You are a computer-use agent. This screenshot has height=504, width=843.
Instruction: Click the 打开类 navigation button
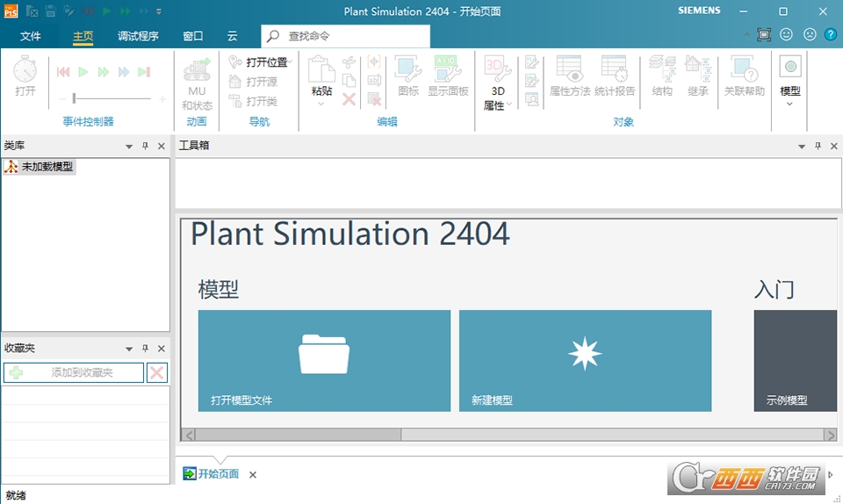(253, 101)
